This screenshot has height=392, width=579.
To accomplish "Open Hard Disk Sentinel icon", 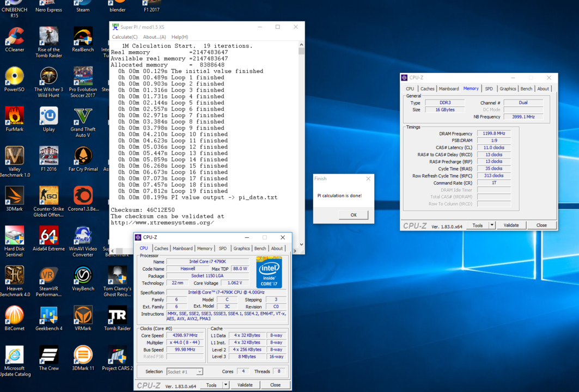I will point(14,241).
